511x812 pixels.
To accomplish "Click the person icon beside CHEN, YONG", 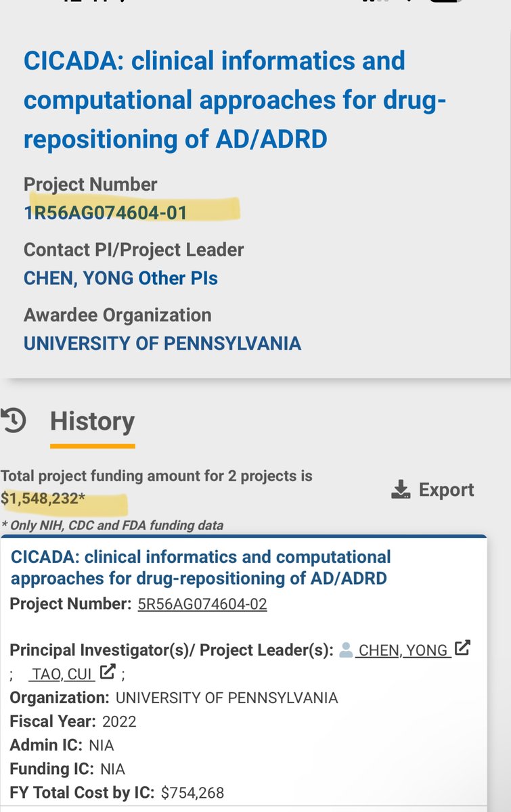I will tap(346, 650).
